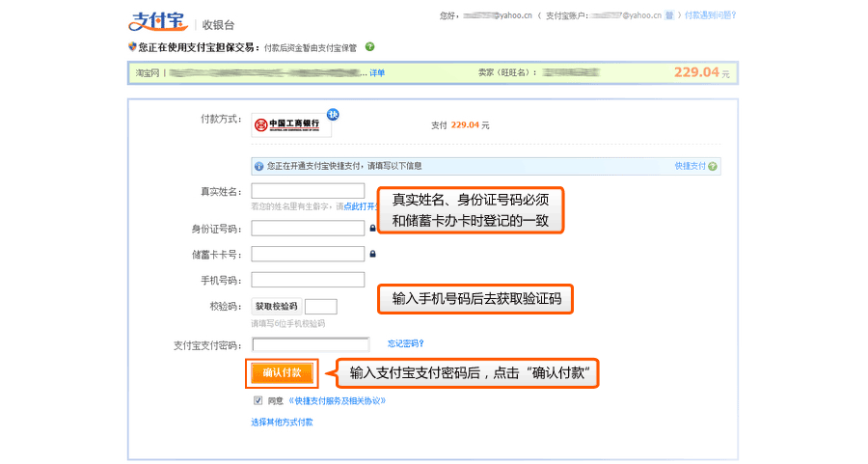
Task: Open the 付款遇到问题? help link
Action: [x=710, y=15]
